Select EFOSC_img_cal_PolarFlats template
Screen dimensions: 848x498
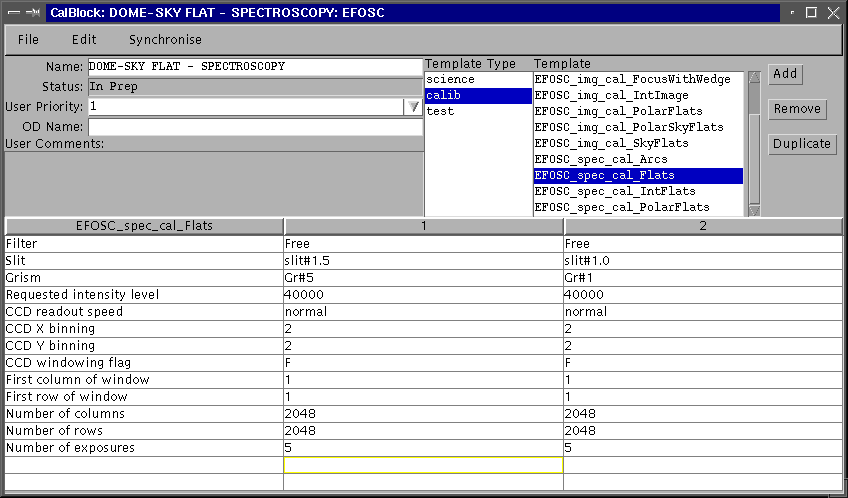[638, 111]
